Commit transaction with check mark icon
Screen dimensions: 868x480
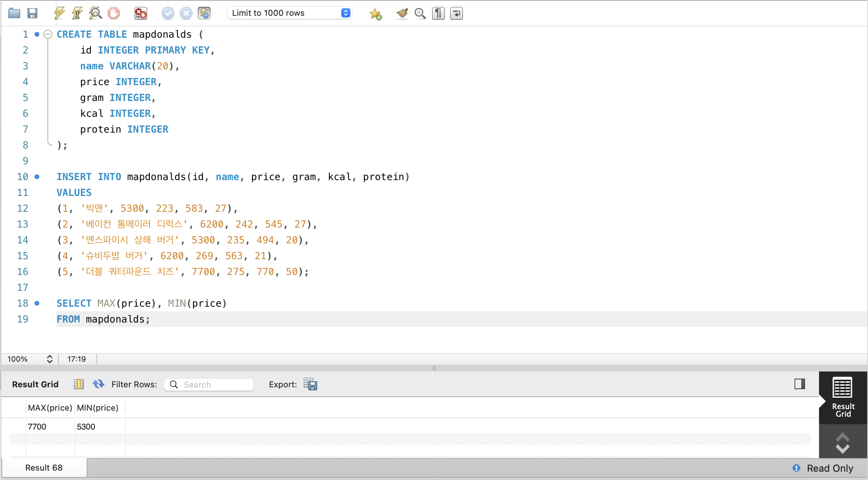(x=168, y=13)
